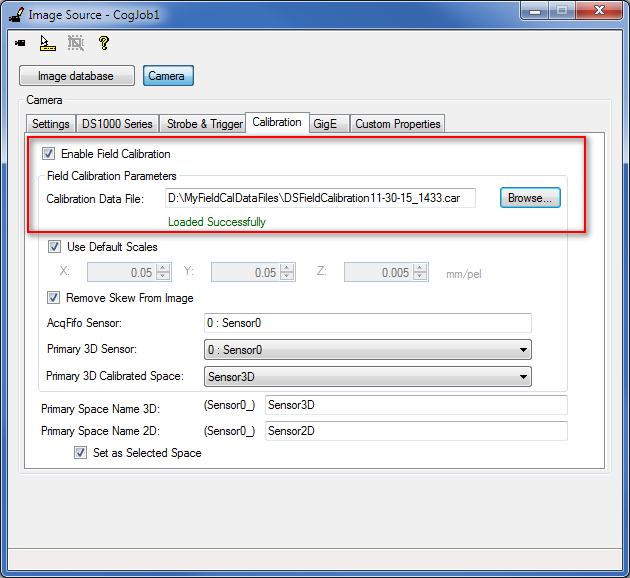This screenshot has height=578, width=630.
Task: Click the Calibration Data File path field
Action: coord(320,198)
